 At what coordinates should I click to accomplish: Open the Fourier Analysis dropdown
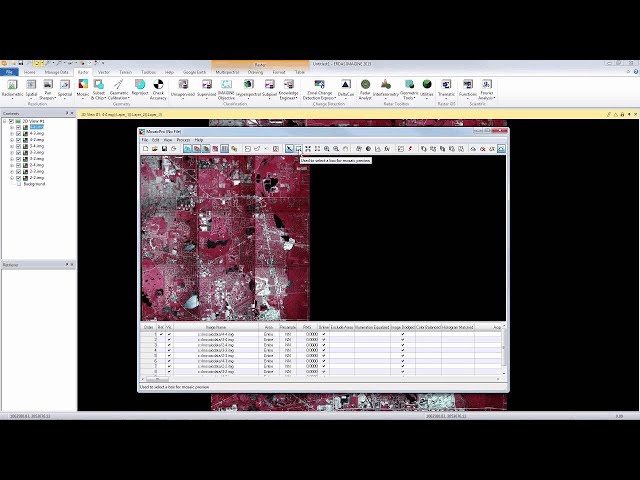tap(487, 89)
